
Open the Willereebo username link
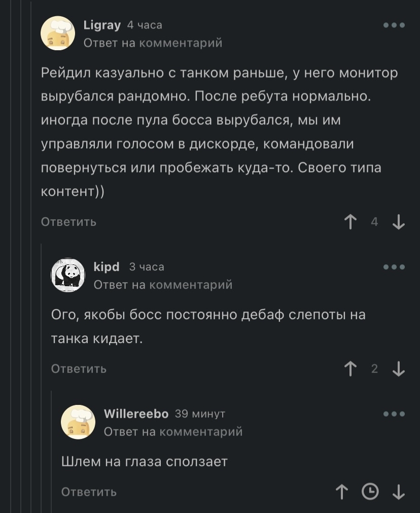click(x=136, y=414)
